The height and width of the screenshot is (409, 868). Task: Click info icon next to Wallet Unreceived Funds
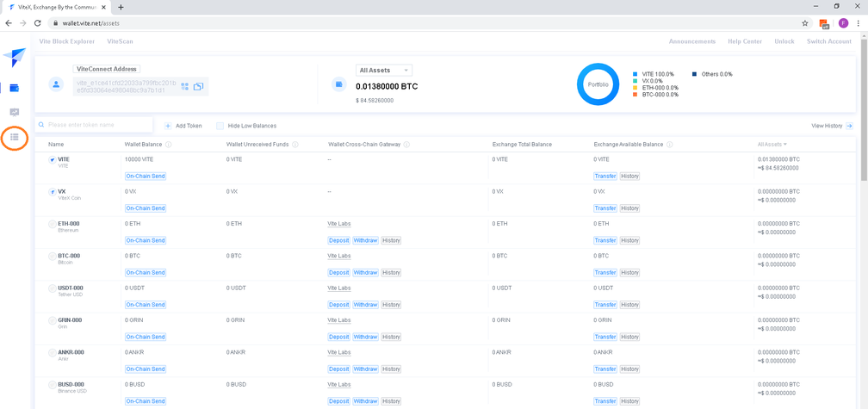coord(295,145)
